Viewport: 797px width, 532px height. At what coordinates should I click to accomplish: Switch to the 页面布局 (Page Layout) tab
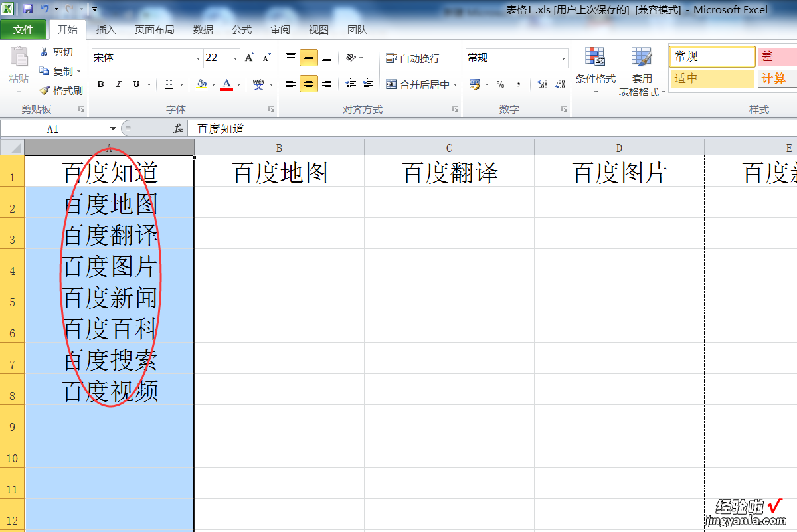pyautogui.click(x=155, y=30)
